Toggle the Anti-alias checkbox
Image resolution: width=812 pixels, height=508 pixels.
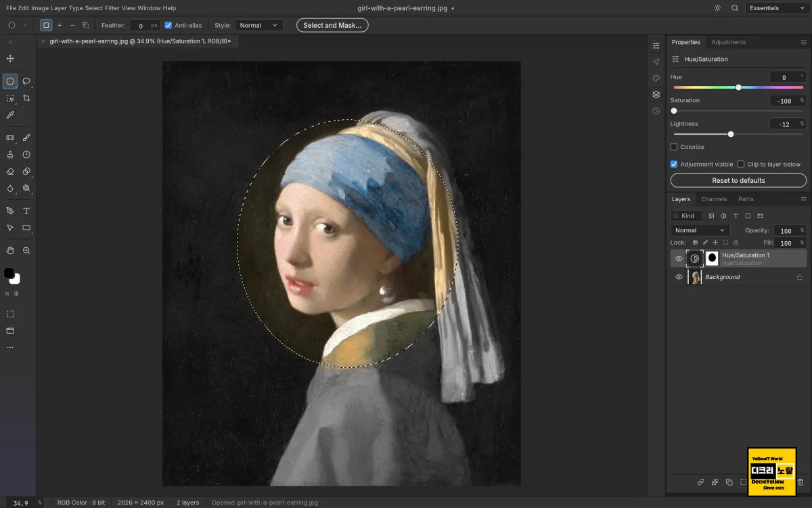168,25
